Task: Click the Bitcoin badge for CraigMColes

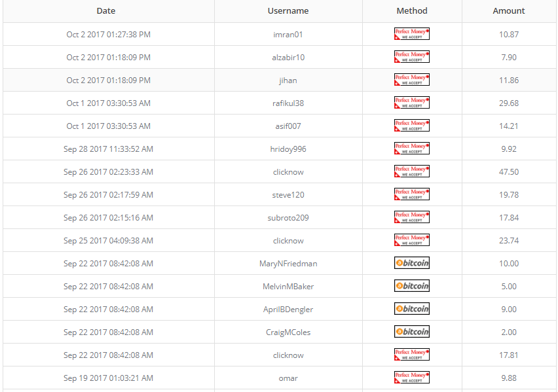Action: pos(412,332)
